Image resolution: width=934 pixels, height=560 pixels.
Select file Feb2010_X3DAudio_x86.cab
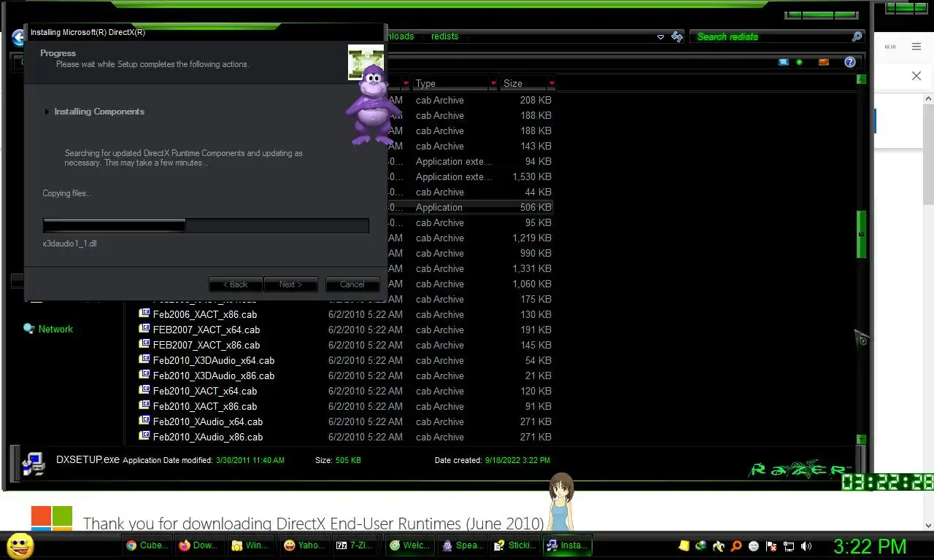(x=213, y=376)
